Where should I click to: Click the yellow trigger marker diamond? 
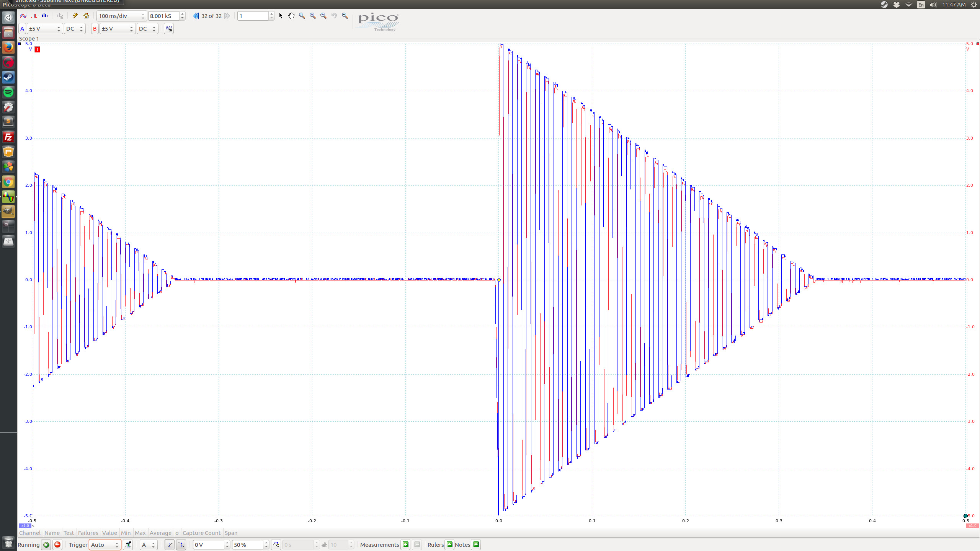click(x=499, y=280)
